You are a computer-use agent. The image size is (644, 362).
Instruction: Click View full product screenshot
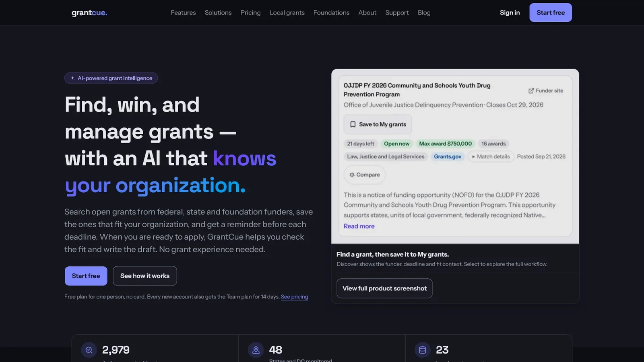click(x=384, y=288)
